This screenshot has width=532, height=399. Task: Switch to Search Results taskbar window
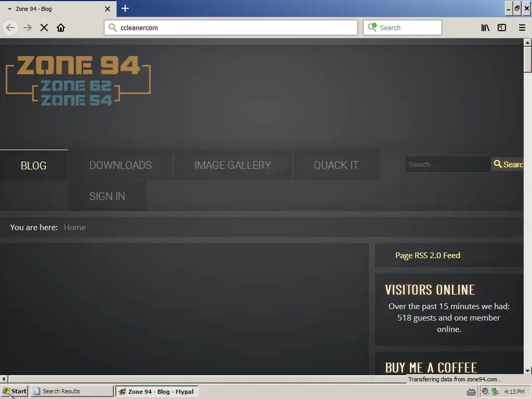pos(72,391)
